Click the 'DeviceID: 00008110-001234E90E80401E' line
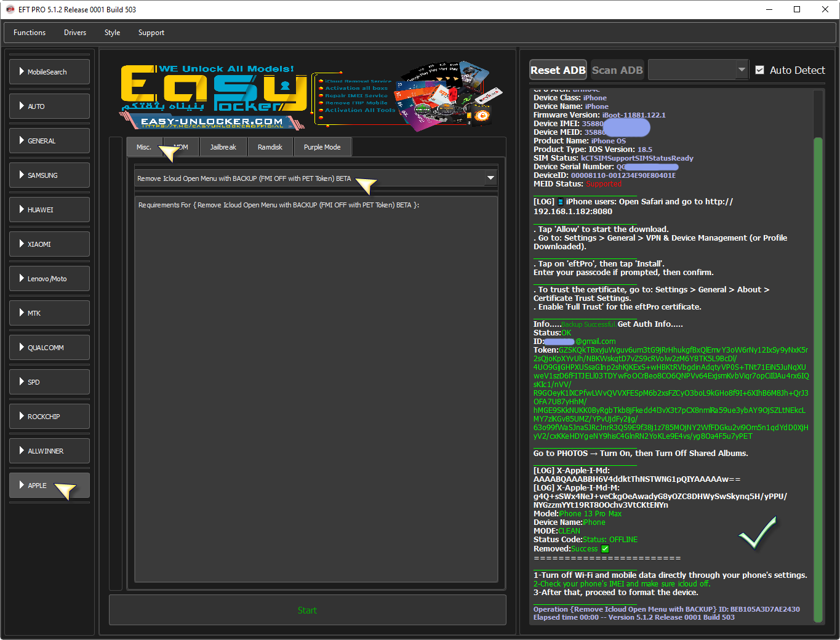The height and width of the screenshot is (640, 840). [604, 175]
